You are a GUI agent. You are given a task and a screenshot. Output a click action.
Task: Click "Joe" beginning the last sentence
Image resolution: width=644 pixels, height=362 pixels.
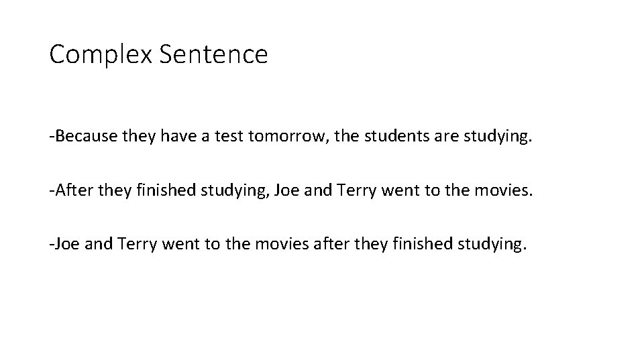[67, 244]
